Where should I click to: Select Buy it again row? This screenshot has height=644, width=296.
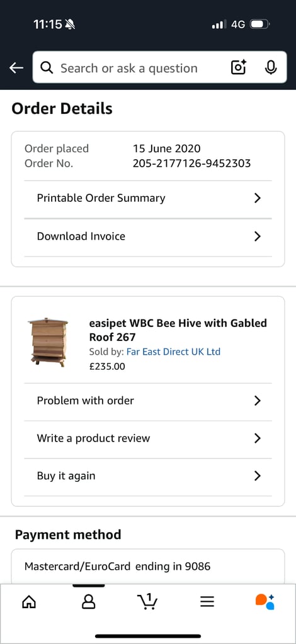148,477
